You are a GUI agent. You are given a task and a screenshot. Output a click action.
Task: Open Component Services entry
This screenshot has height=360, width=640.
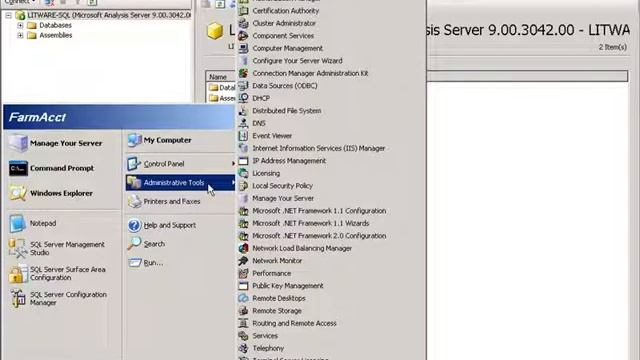click(x=283, y=36)
